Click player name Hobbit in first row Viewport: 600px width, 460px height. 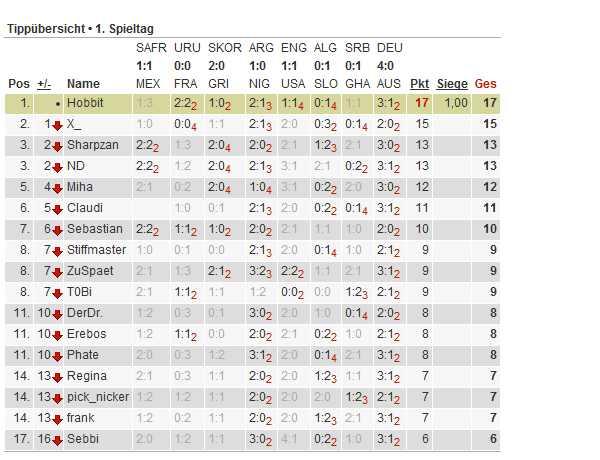[x=85, y=103]
